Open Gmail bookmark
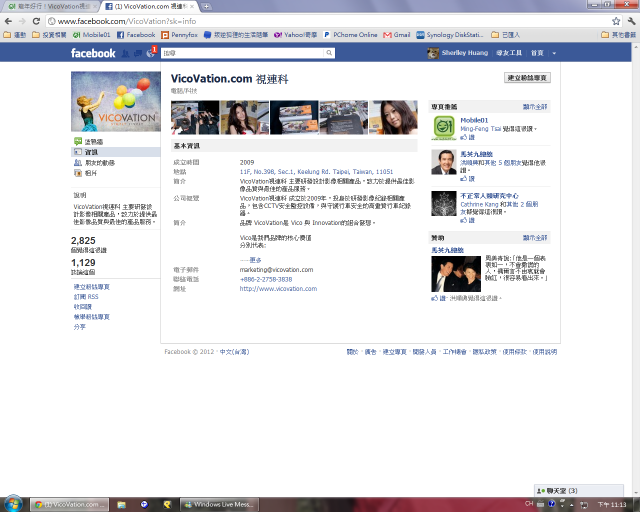The image size is (640, 512). coord(397,35)
